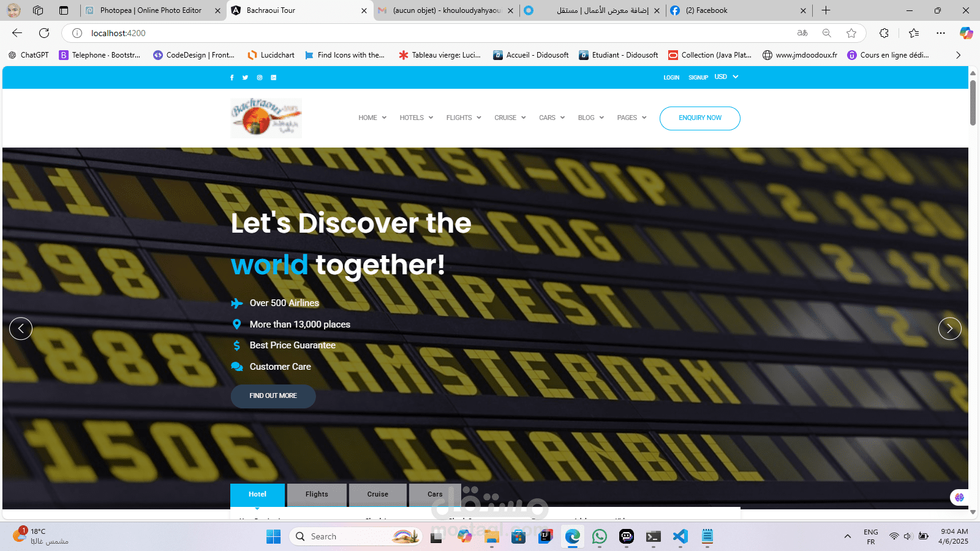Open the taskbar clock showing 9:04 AM

pos(954,536)
